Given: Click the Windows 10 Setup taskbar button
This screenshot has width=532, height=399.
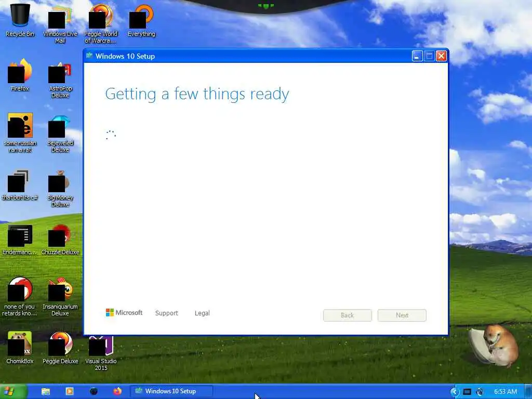Looking at the screenshot, I should tap(171, 391).
